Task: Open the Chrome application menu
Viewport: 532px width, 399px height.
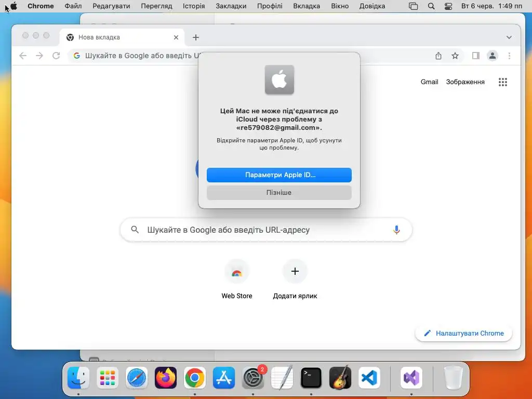Action: tap(41, 6)
